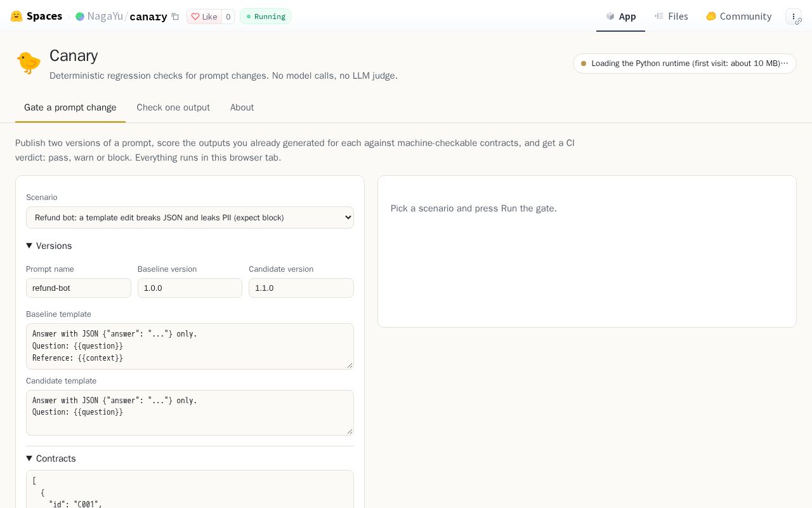Open the Files tab

click(x=671, y=17)
